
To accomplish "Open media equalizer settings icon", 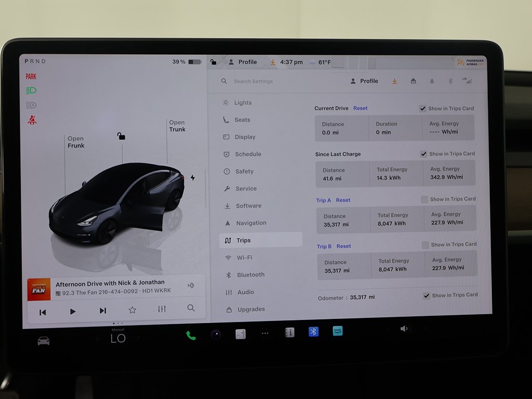I will [162, 309].
